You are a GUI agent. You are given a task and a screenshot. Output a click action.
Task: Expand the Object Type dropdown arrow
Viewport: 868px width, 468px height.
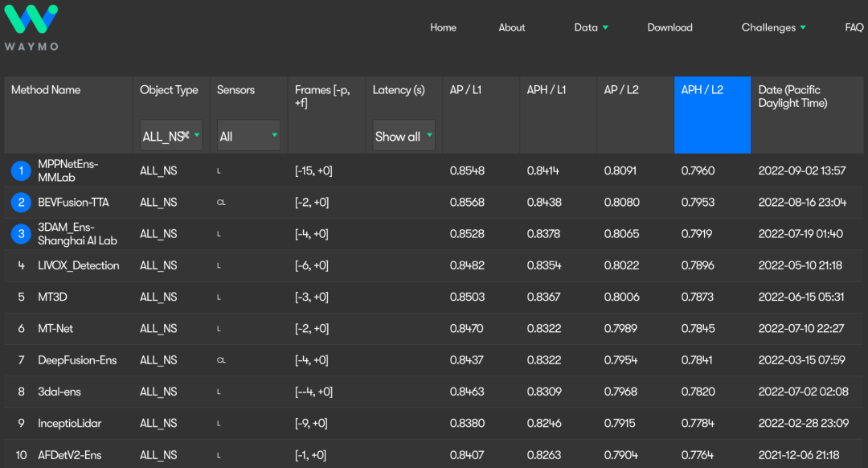coord(197,136)
